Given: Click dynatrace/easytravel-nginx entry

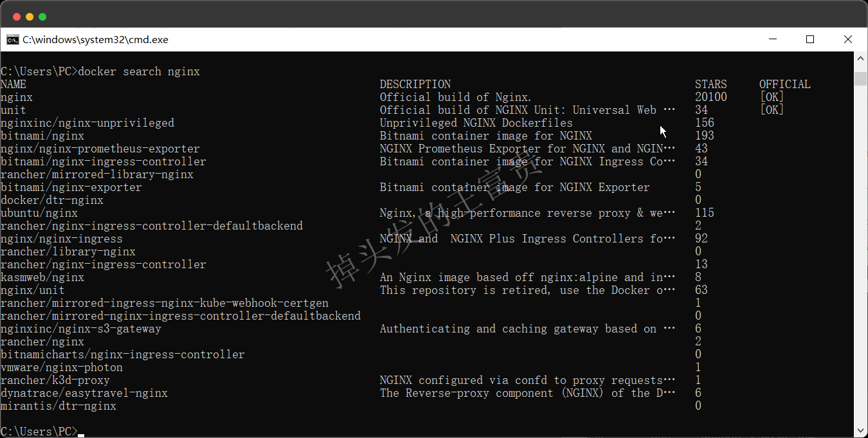Looking at the screenshot, I should coord(84,393).
